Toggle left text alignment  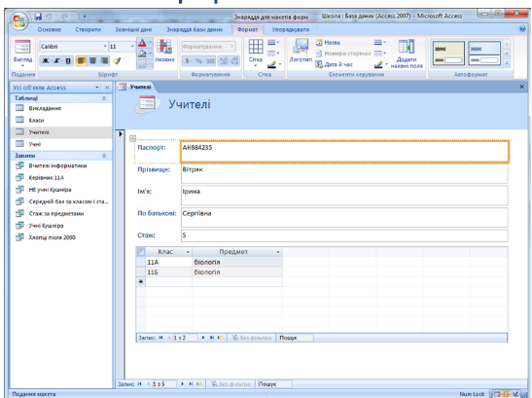tap(81, 60)
